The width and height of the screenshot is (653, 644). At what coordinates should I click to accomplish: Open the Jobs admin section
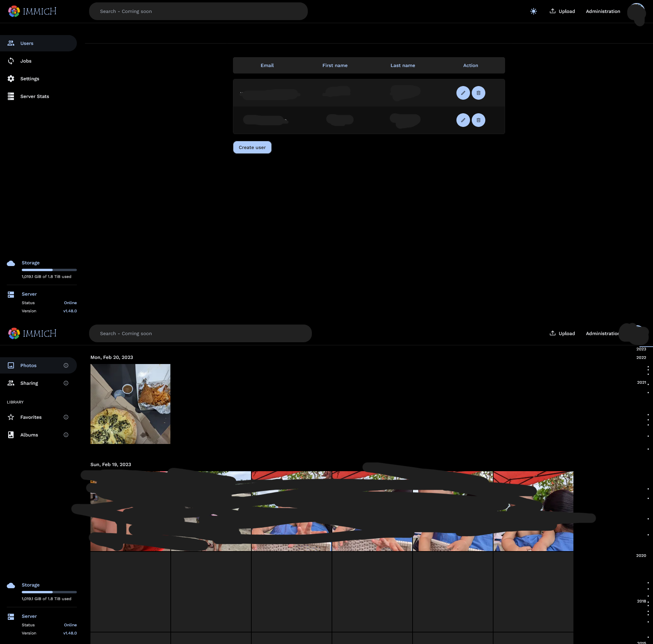pyautogui.click(x=26, y=61)
